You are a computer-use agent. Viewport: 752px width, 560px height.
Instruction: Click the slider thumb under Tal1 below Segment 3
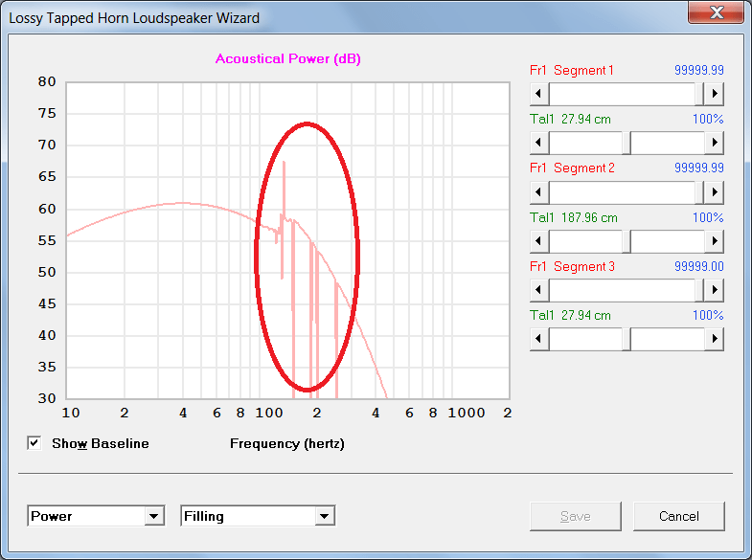[627, 339]
